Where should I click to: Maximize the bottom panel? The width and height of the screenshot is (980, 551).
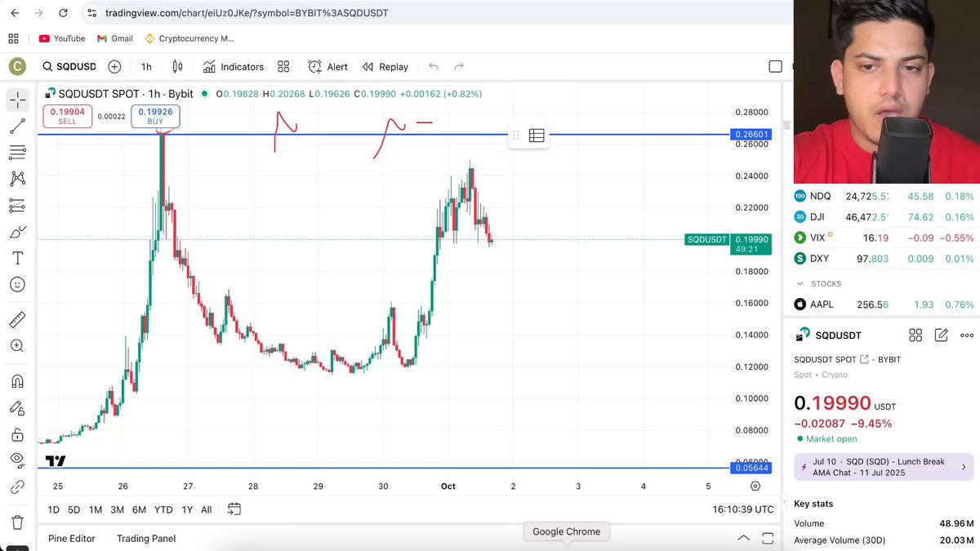(768, 538)
